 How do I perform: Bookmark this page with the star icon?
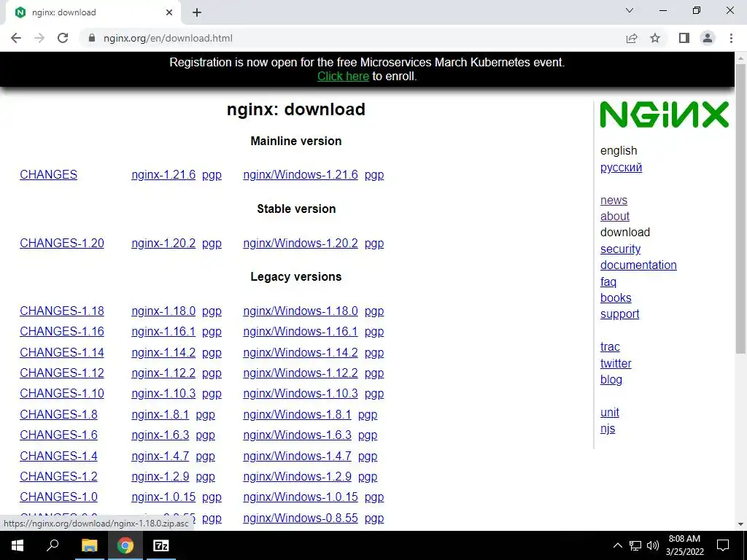click(x=655, y=38)
